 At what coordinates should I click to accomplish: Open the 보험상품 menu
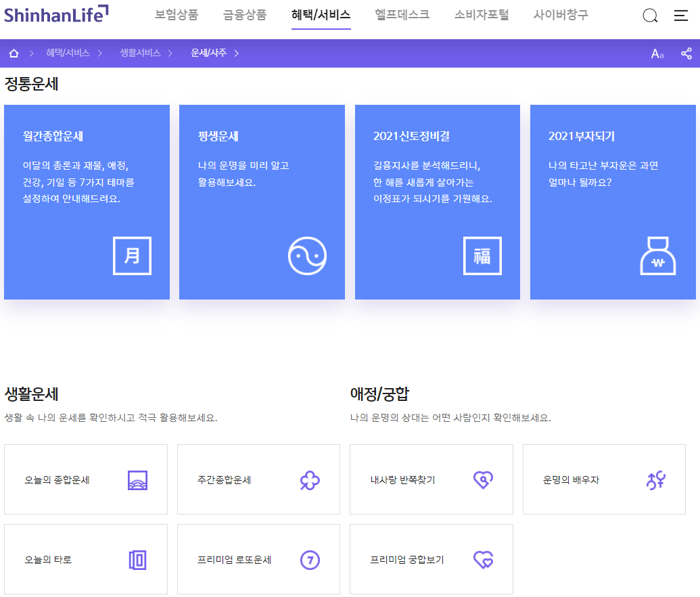tap(178, 16)
